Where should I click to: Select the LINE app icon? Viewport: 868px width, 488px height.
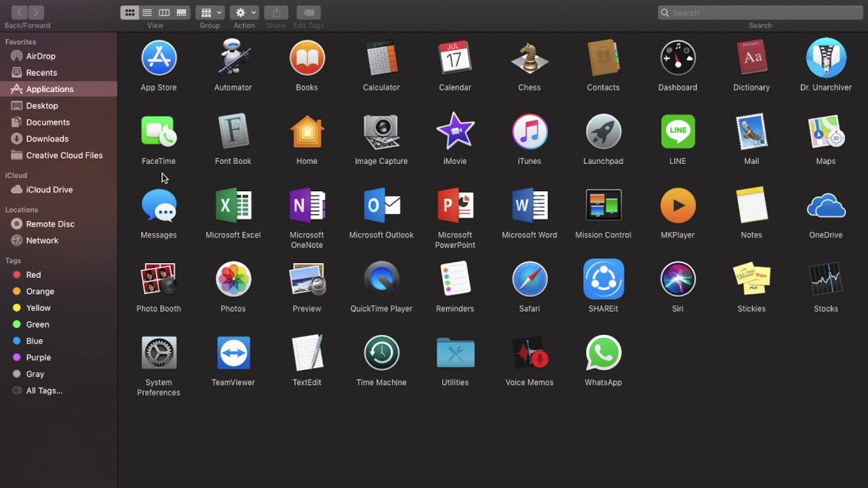coord(677,131)
